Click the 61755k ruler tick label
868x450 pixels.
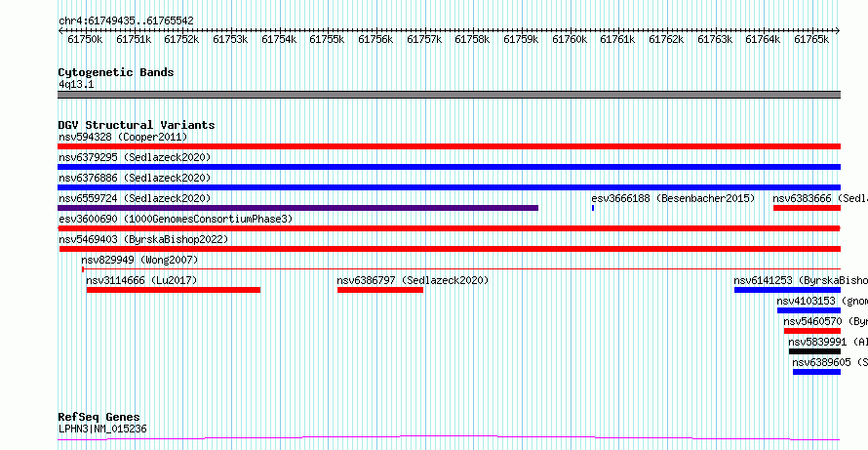(x=327, y=39)
